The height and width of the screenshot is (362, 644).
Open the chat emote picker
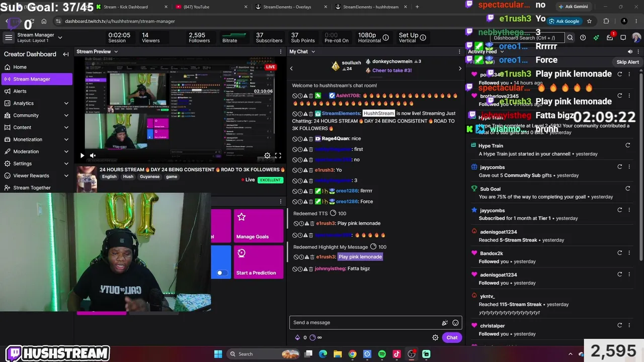pos(455,323)
